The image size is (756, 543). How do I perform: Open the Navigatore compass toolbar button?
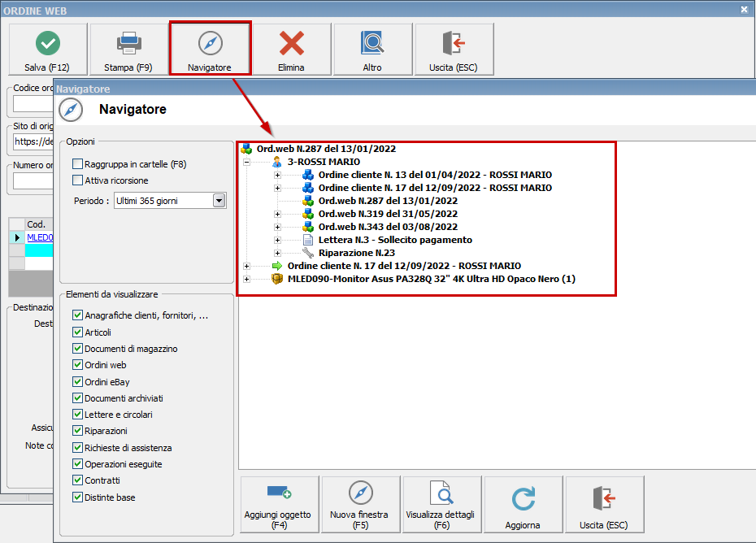coord(210,48)
